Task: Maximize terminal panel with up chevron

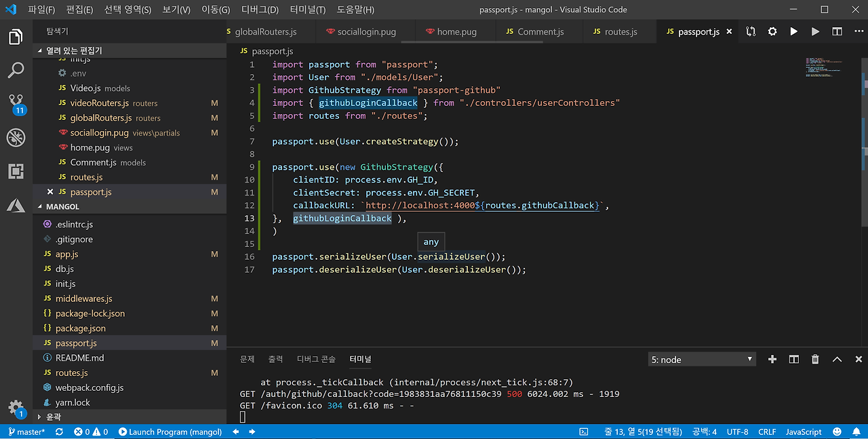Action: point(837,360)
